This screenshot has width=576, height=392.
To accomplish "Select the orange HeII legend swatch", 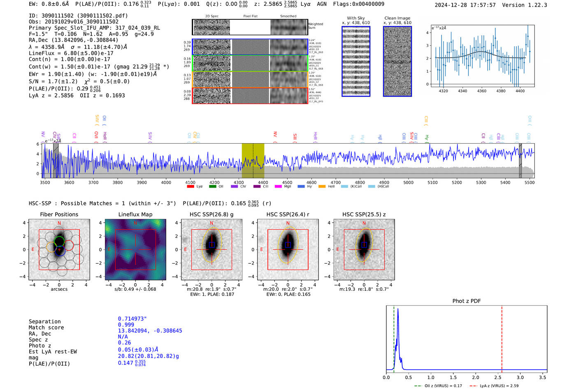I will (x=322, y=187).
